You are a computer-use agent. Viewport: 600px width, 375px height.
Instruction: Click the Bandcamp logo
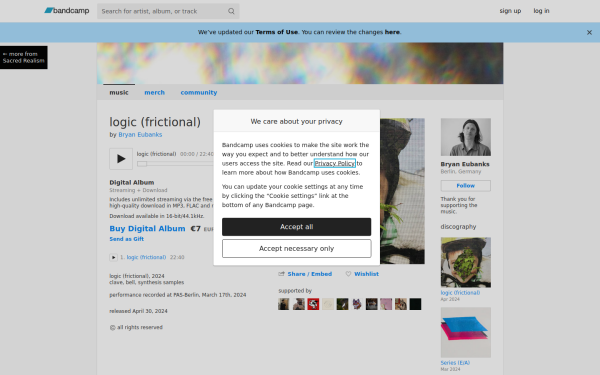point(67,11)
